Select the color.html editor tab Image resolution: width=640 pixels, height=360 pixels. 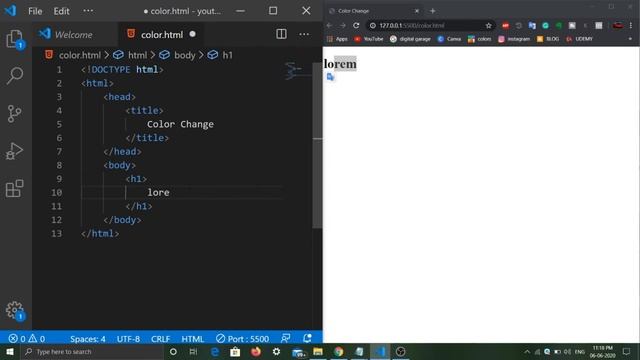point(161,34)
